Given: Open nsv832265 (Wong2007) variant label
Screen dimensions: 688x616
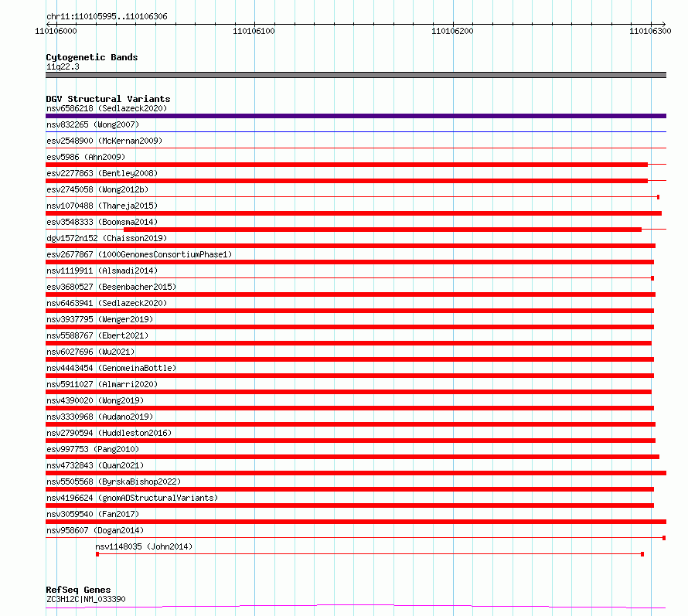Looking at the screenshot, I should [x=93, y=124].
